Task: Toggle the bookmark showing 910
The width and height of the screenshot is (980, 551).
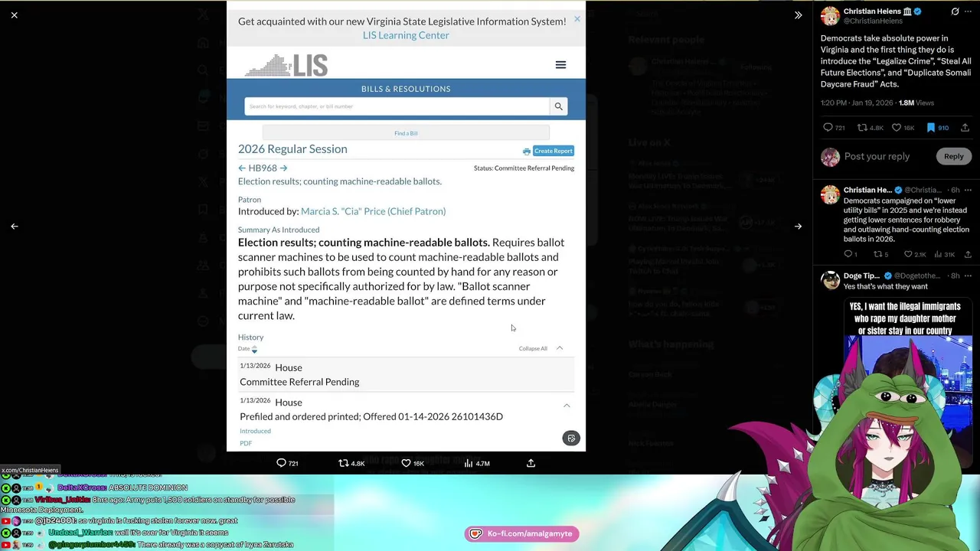Action: coord(937,128)
